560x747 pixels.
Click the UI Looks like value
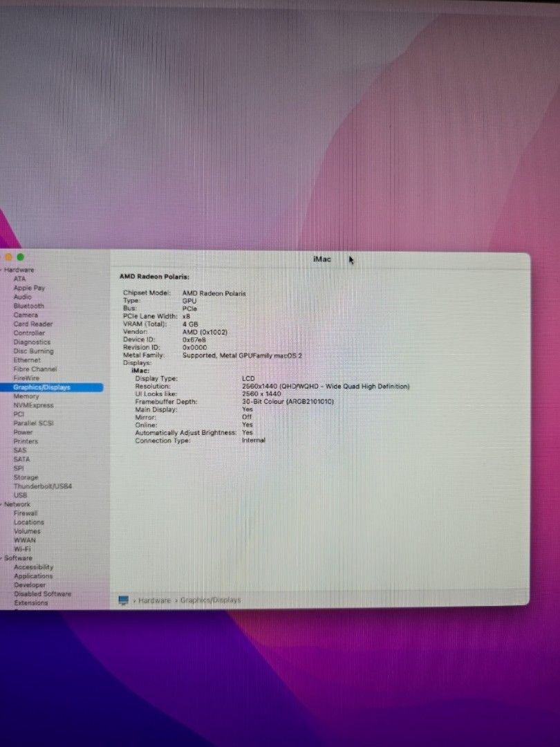tap(261, 394)
